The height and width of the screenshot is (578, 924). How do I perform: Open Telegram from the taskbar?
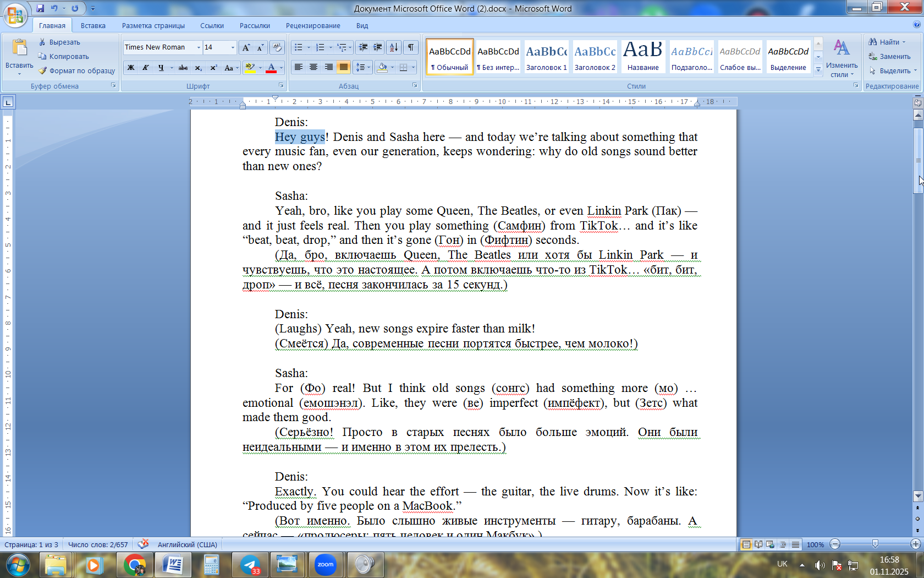click(x=250, y=565)
